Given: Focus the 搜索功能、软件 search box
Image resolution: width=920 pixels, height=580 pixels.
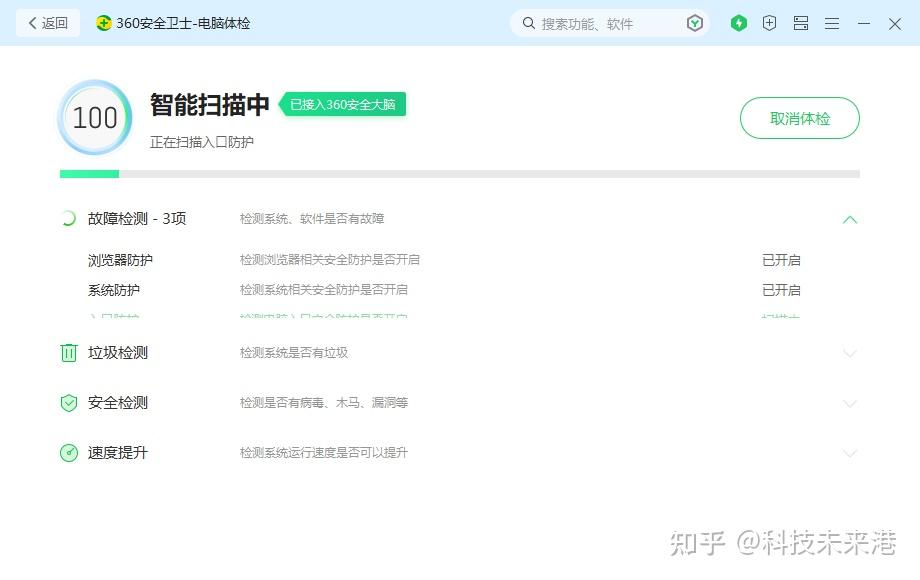Looking at the screenshot, I should coord(610,23).
